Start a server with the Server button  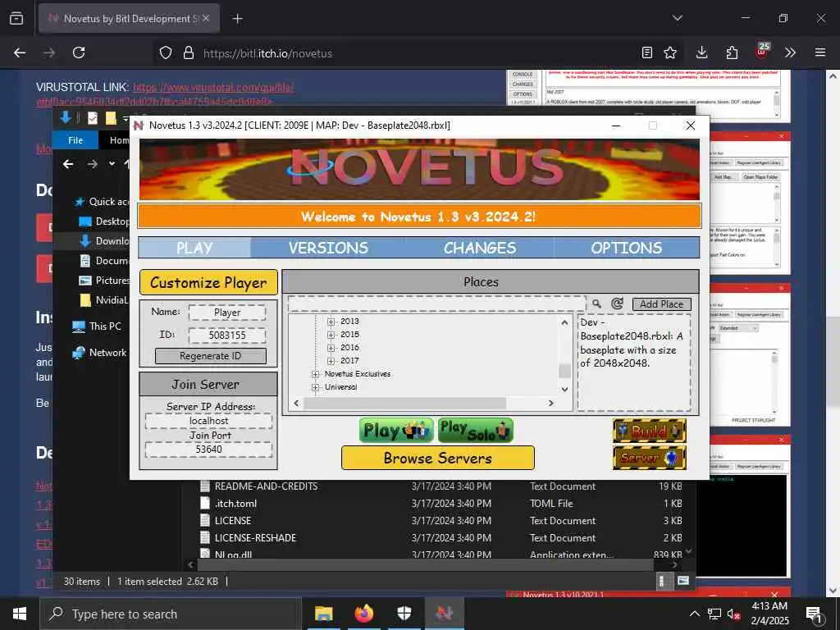click(x=650, y=458)
